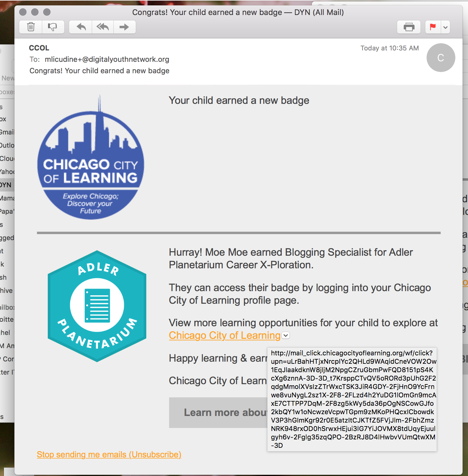Zoom the message window to full size
This screenshot has width=468, height=476.
47,12
